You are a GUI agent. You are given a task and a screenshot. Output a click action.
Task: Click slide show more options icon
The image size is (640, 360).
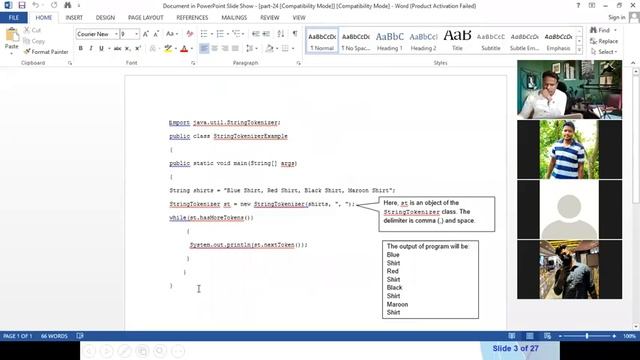tap(178, 351)
